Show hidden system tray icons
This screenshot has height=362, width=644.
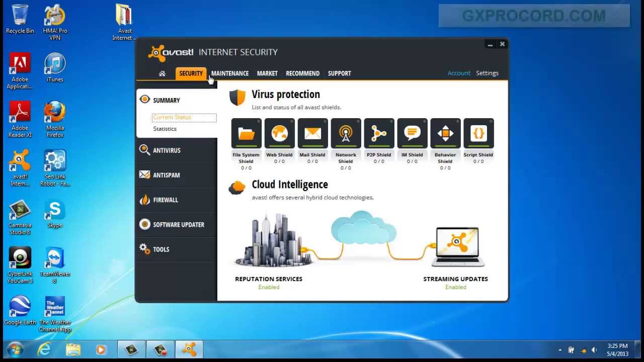(560, 350)
